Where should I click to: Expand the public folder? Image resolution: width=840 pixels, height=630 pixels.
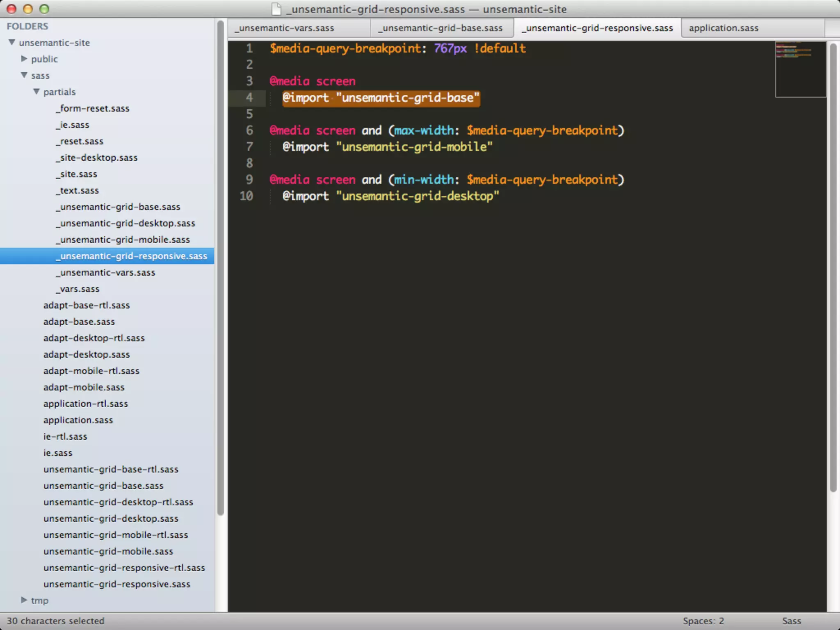[24, 59]
